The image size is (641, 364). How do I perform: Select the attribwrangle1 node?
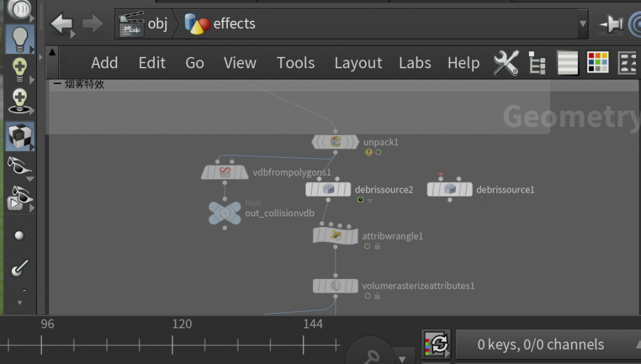[336, 236]
